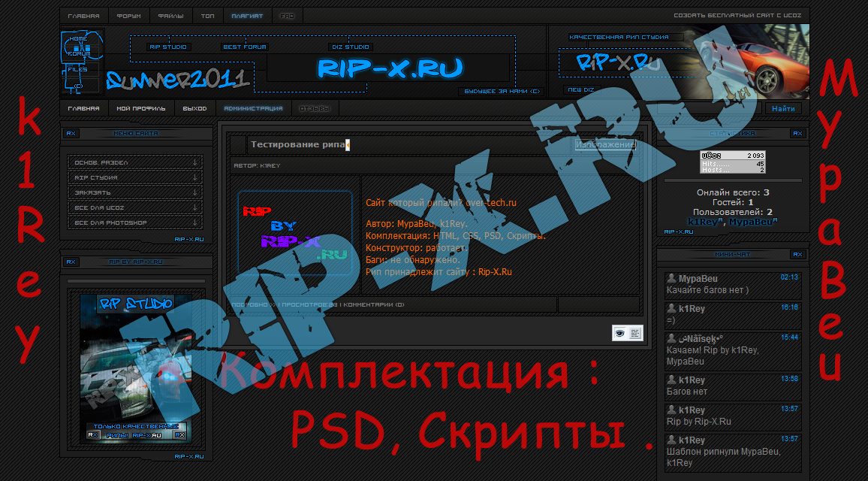Open ГЛАВНАЯ in the top navigation bar

point(83,16)
